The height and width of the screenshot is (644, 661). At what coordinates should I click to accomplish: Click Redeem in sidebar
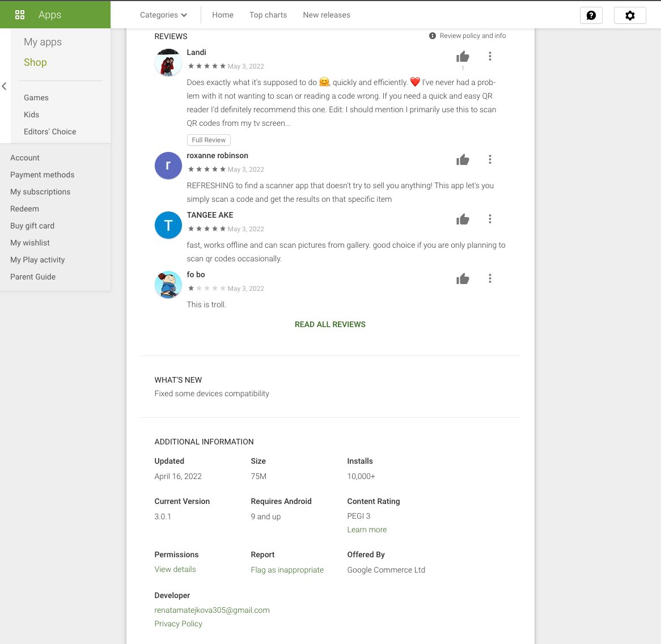click(24, 209)
